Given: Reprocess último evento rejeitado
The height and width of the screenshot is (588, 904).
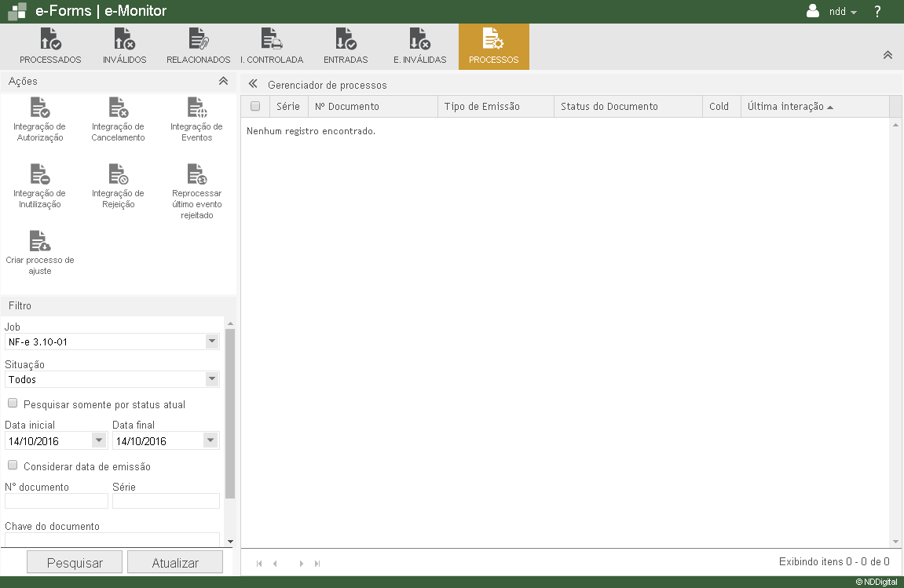Looking at the screenshot, I should [196, 174].
